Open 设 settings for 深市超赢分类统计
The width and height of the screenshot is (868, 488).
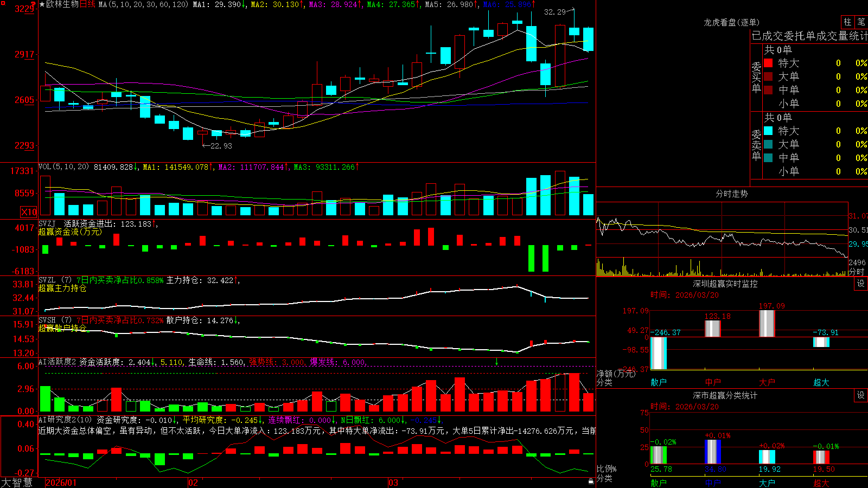pos(861,395)
